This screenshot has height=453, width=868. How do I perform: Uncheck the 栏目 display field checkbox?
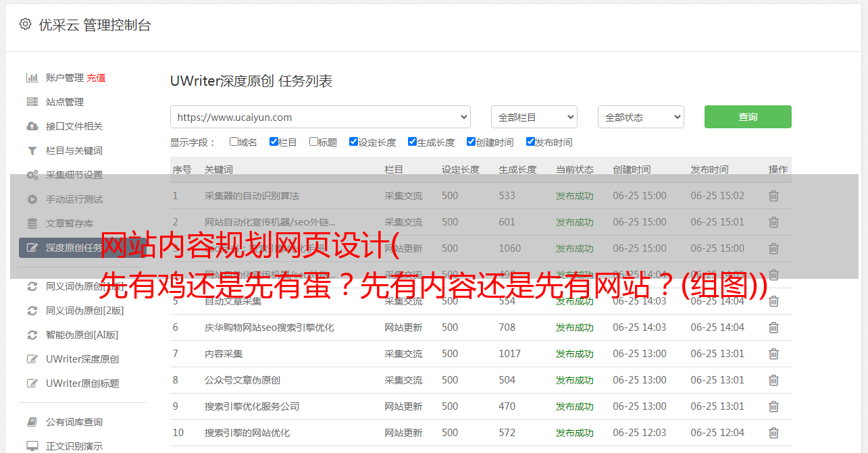click(x=274, y=142)
